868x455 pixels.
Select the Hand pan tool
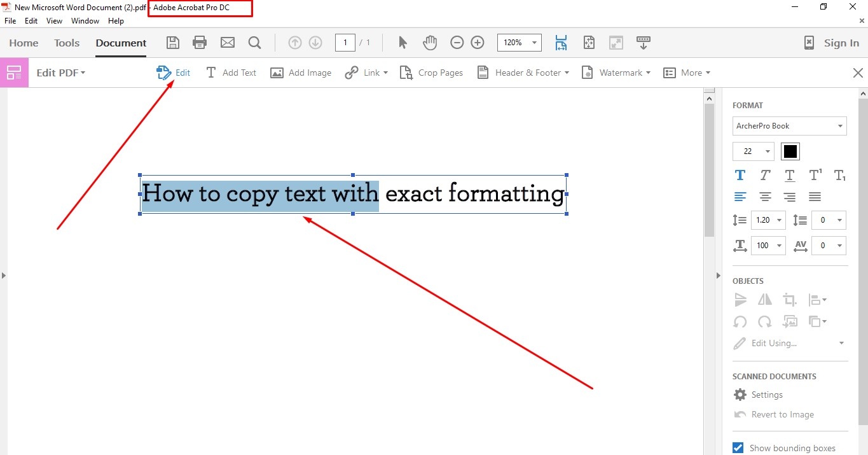pyautogui.click(x=431, y=43)
